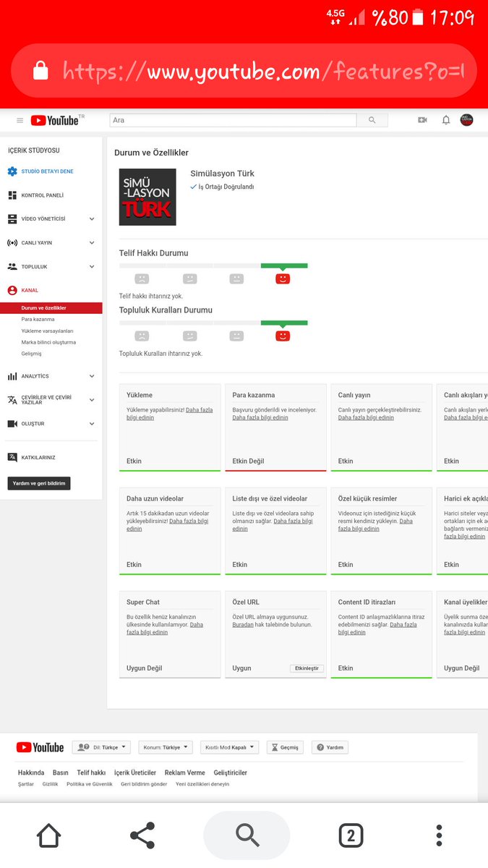Viewport: 488px width, 868px height.
Task: Click the Kanal person icon
Action: click(12, 290)
